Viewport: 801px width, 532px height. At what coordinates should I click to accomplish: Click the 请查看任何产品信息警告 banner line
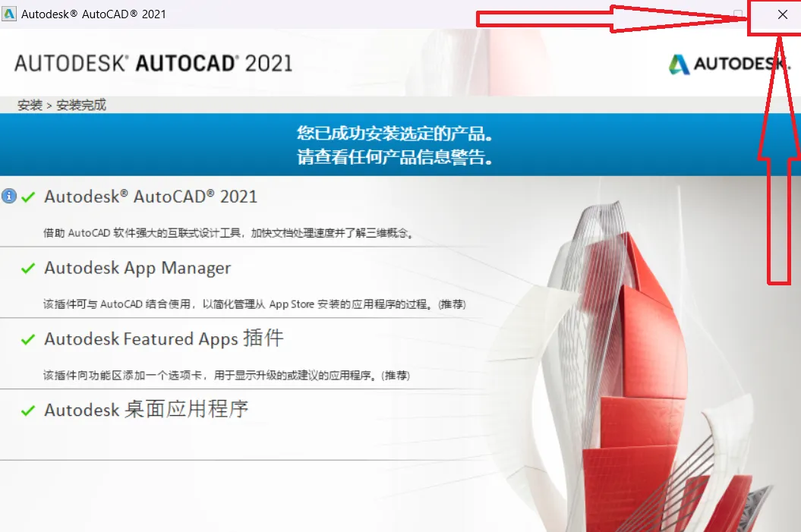396,157
